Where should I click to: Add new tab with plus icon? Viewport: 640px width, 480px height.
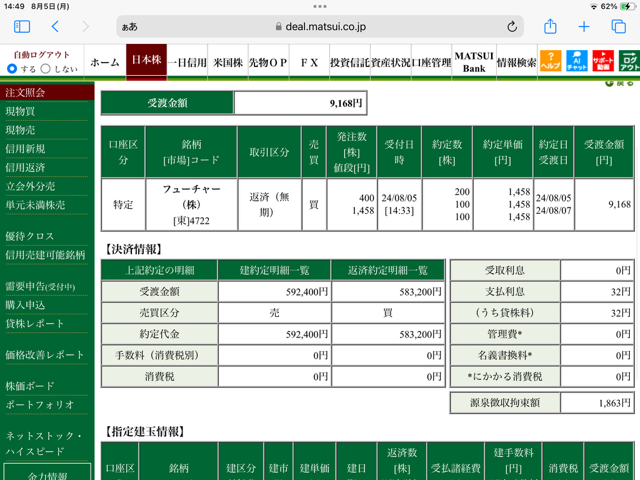tap(584, 27)
